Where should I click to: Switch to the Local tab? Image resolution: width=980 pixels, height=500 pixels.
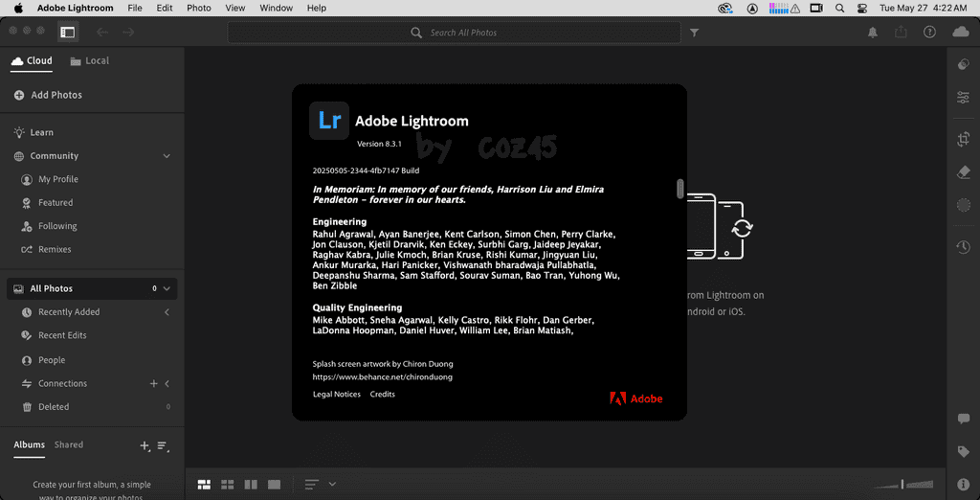coord(89,60)
